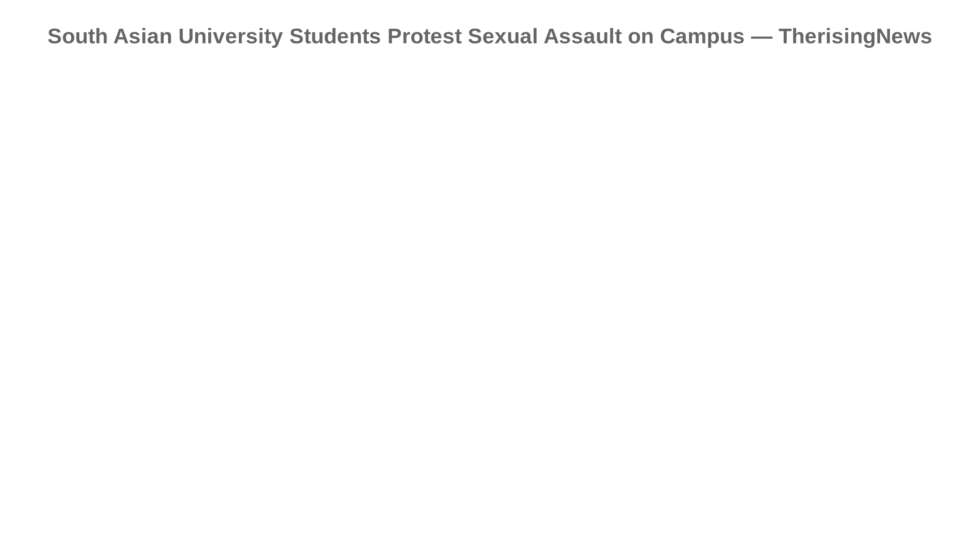Viewport: 980px width, 551px height.
Task: Click the center of the article headline
Action: pos(490,37)
